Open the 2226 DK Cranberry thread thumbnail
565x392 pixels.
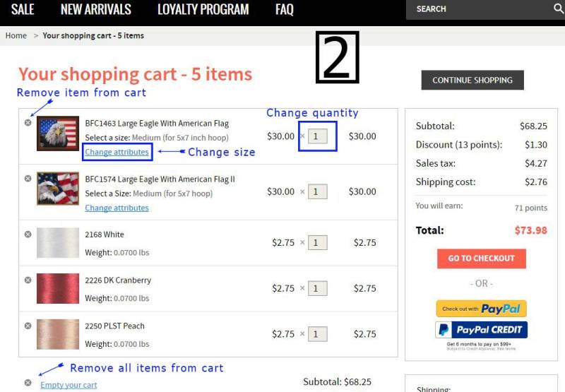(58, 288)
